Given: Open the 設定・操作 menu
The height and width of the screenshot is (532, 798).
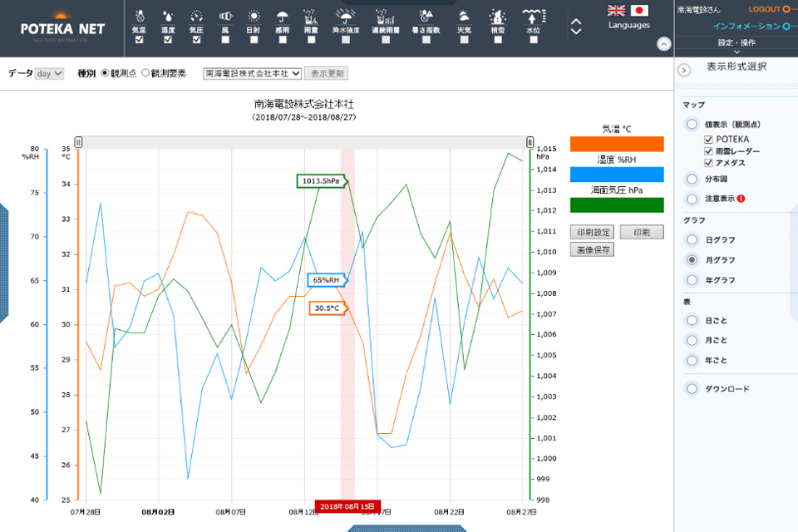Looking at the screenshot, I should coord(736,42).
